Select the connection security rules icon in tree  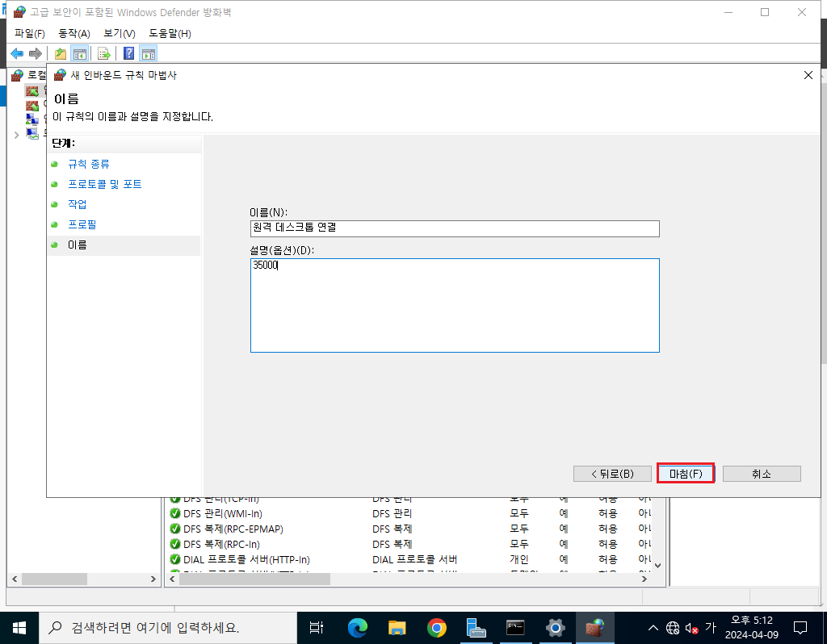click(32, 119)
